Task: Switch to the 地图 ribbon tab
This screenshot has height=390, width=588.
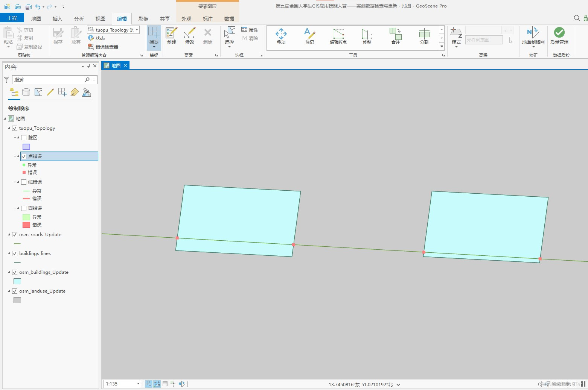Action: click(36, 18)
